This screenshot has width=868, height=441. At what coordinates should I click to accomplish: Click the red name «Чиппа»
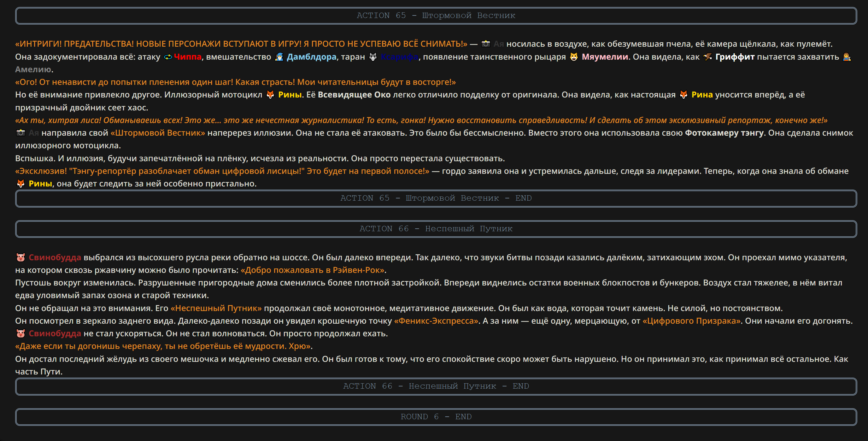tap(188, 57)
